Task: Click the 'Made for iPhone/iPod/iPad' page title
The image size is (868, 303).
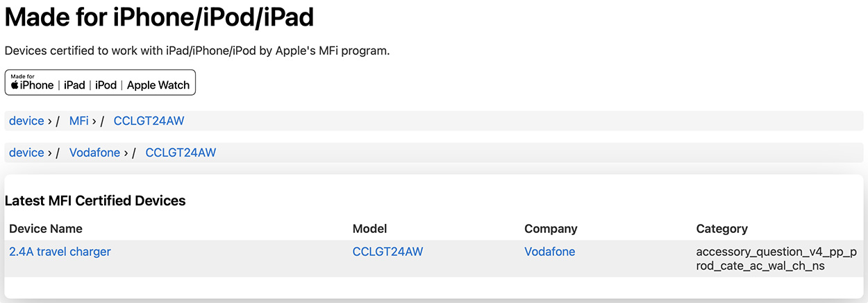Action: tap(160, 17)
